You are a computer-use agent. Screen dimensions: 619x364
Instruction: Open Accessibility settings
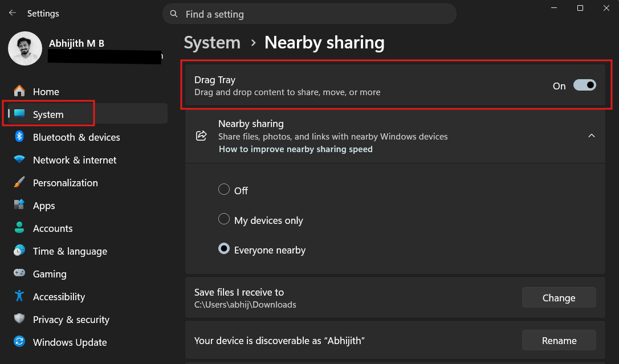(59, 296)
